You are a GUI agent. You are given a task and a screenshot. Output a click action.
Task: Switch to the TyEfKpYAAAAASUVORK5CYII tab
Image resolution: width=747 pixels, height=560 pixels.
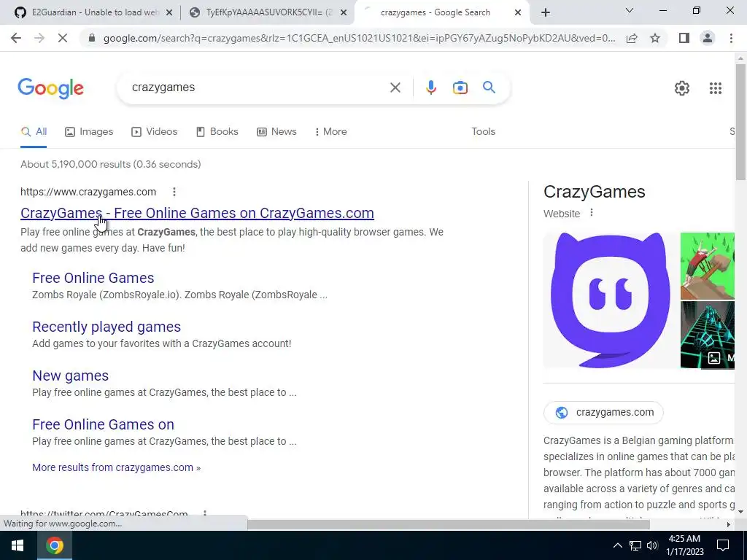click(268, 13)
